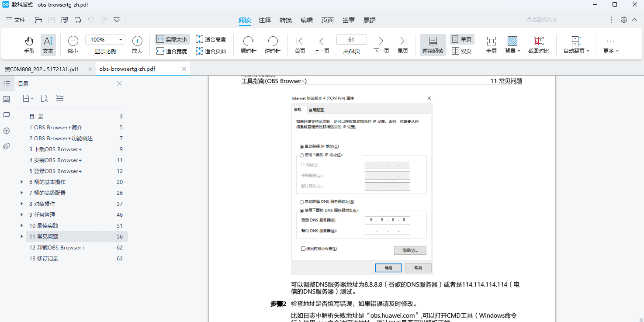
Task: Close the 目录 panel
Action: tap(119, 83)
